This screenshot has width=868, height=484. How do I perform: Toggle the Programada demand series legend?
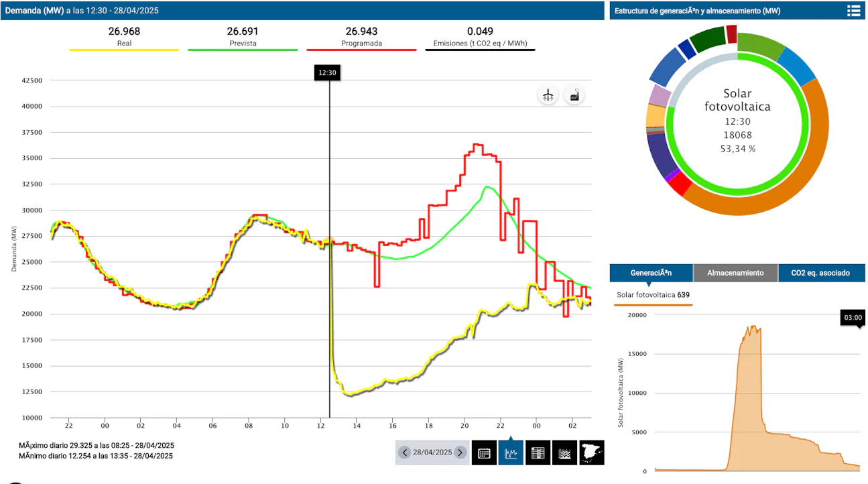pyautogui.click(x=361, y=37)
